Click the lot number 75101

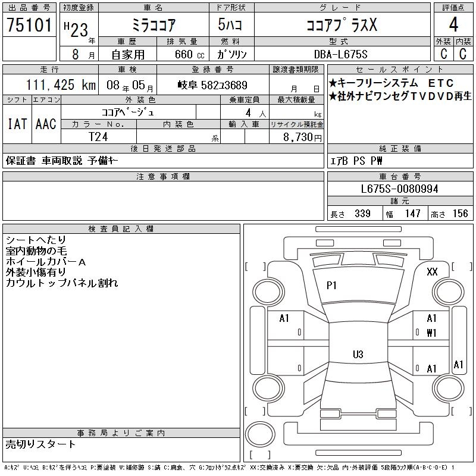click(29, 24)
